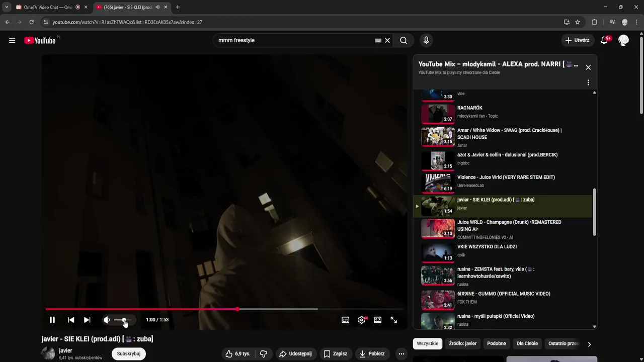
Task: Open player settings gear
Action: tap(362, 320)
